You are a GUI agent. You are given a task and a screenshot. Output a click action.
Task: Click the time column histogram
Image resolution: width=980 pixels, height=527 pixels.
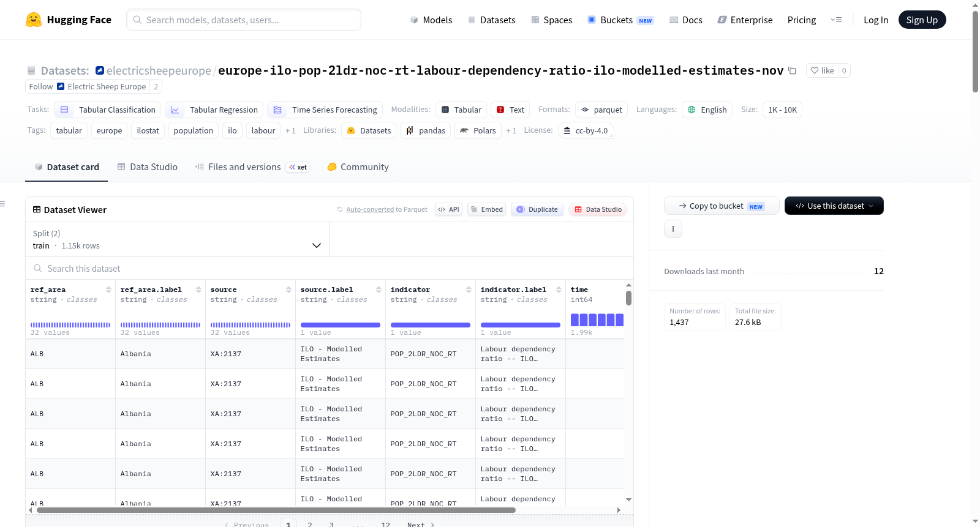[597, 320]
